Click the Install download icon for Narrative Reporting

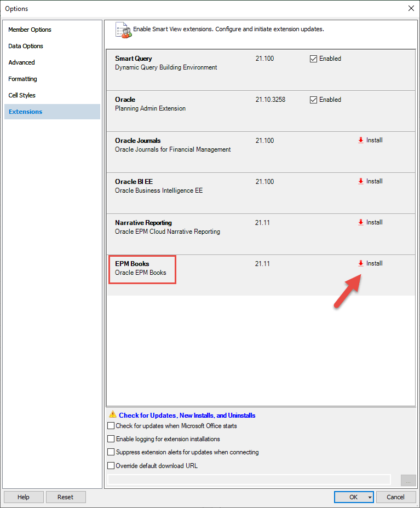(360, 222)
